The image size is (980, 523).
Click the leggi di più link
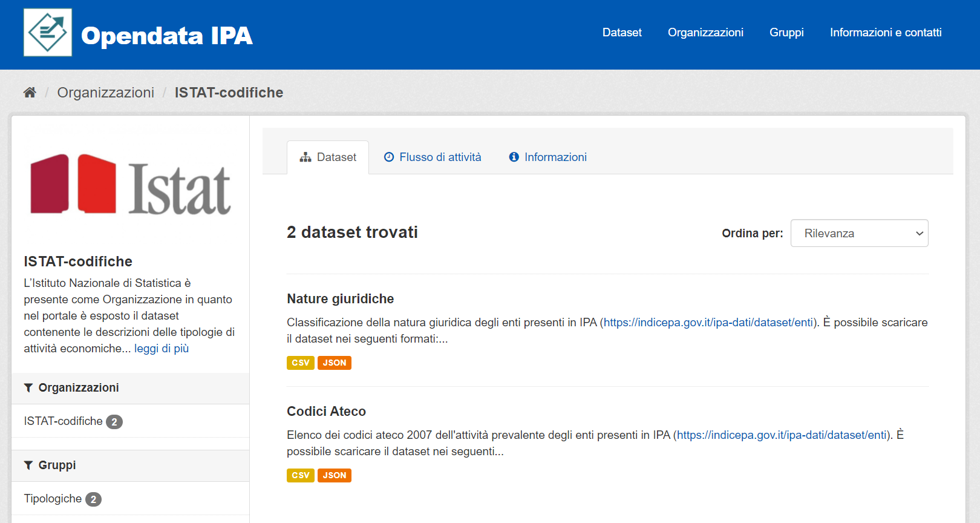tap(162, 349)
